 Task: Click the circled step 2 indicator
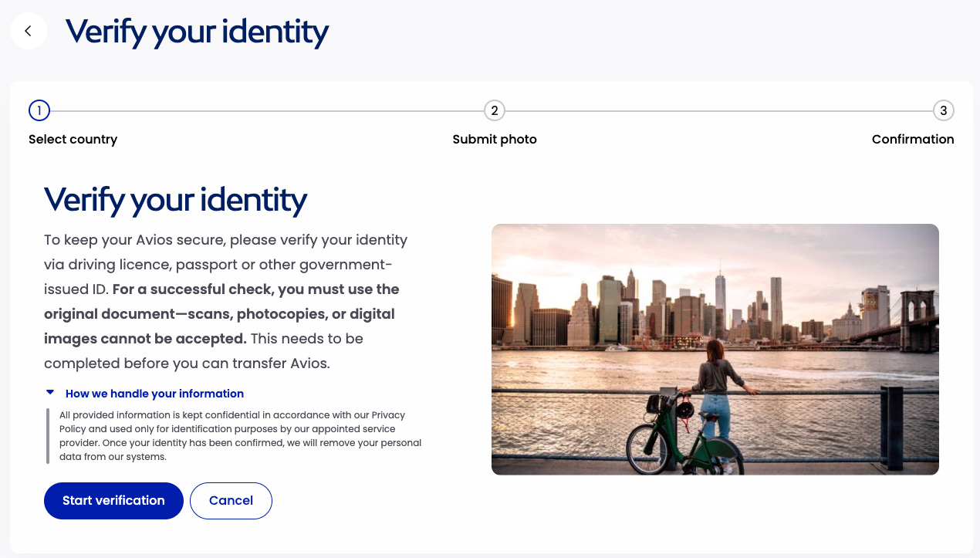click(495, 110)
